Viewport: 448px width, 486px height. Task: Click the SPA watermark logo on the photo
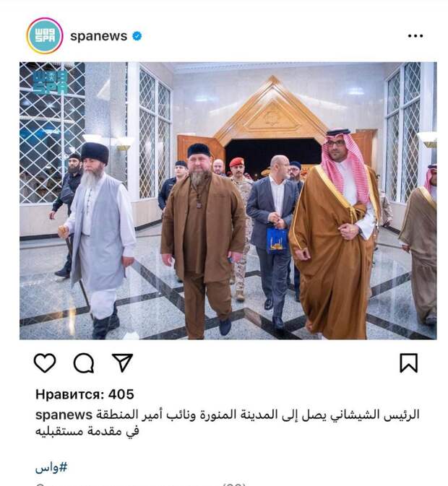[x=50, y=82]
